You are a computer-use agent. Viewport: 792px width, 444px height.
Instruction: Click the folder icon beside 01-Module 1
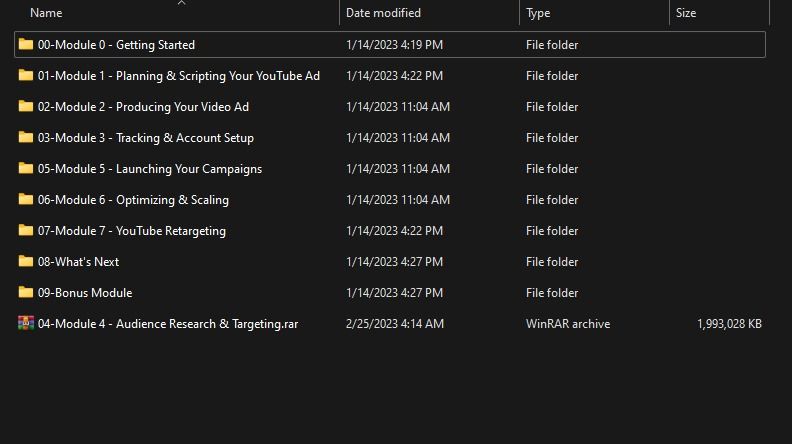(26, 75)
